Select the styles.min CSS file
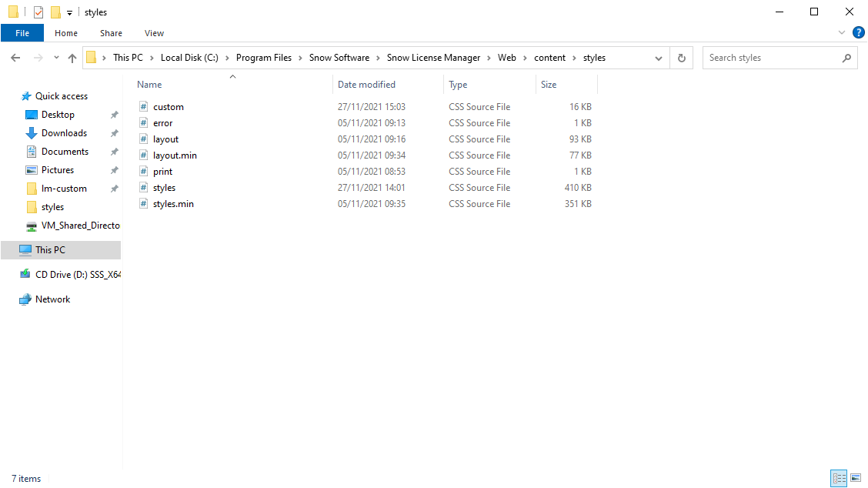 point(173,204)
